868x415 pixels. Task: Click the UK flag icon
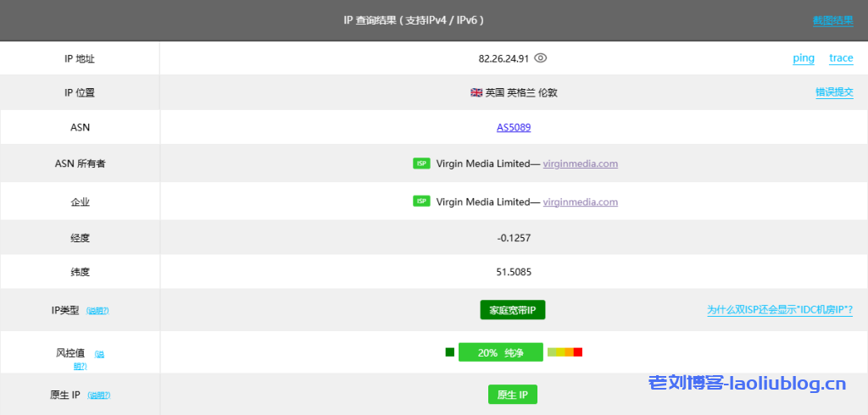tap(476, 92)
